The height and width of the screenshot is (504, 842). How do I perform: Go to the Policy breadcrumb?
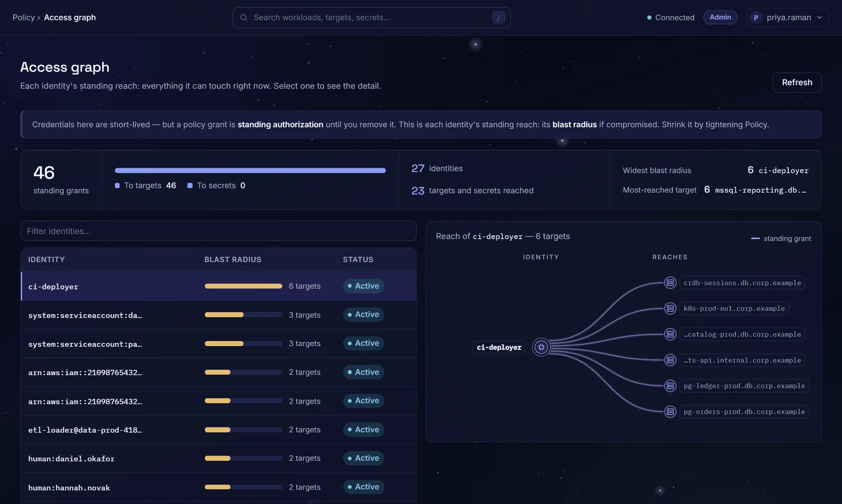click(x=24, y=17)
